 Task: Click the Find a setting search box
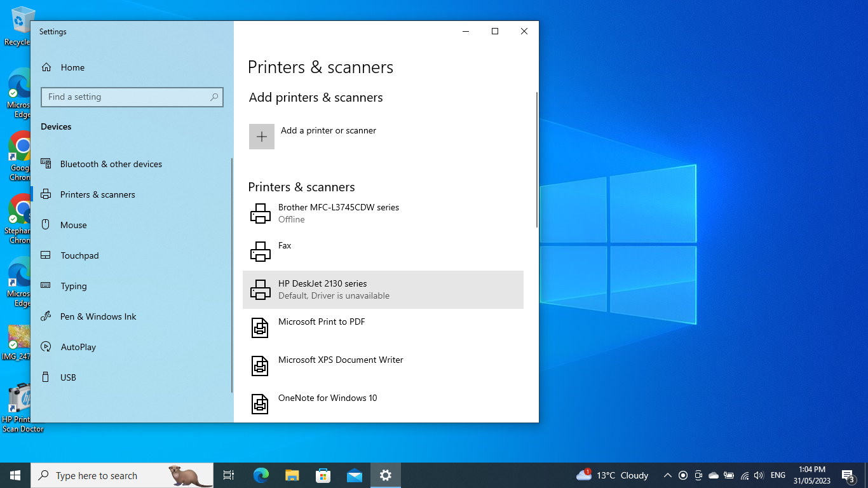(132, 97)
